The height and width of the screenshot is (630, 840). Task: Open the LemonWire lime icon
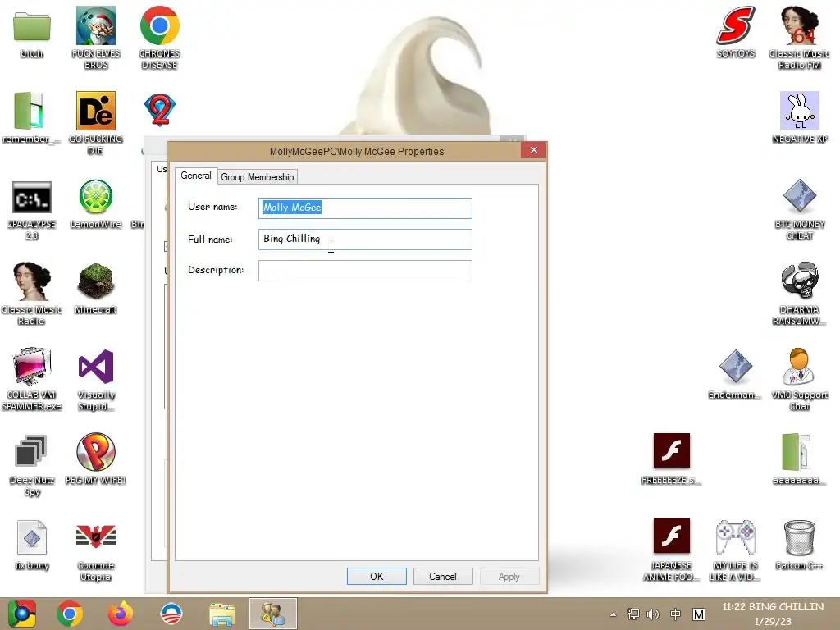(x=96, y=196)
